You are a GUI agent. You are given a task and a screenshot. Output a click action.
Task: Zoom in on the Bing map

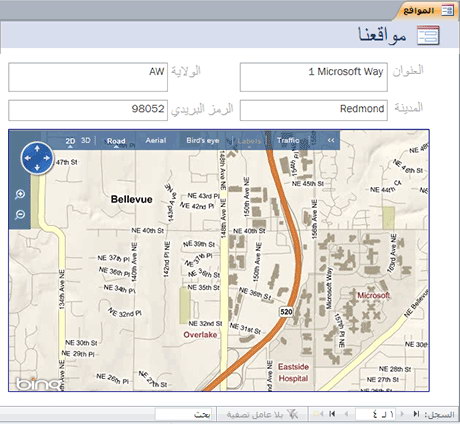click(20, 194)
